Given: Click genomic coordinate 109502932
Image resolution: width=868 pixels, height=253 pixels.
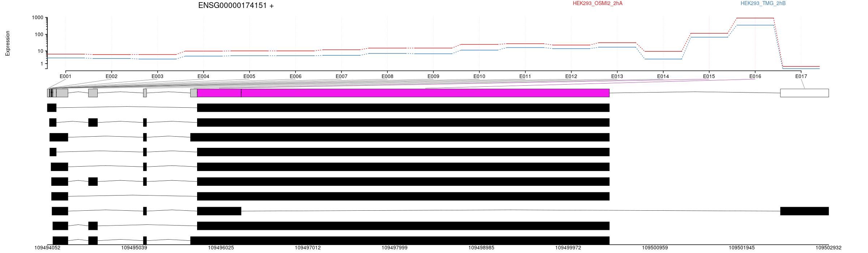Looking at the screenshot, I should click(x=829, y=248).
